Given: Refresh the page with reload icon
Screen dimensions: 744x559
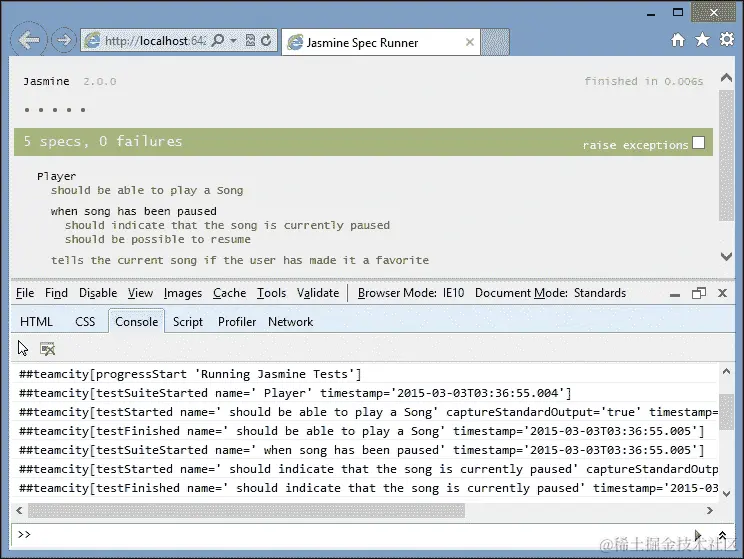Looking at the screenshot, I should click(x=266, y=40).
